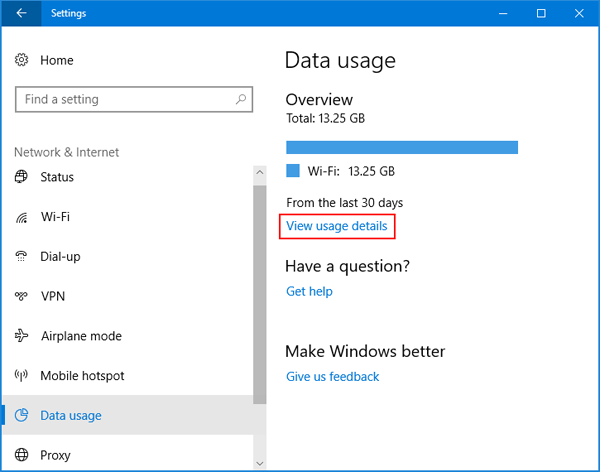Click the back arrow in title bar

(22, 14)
